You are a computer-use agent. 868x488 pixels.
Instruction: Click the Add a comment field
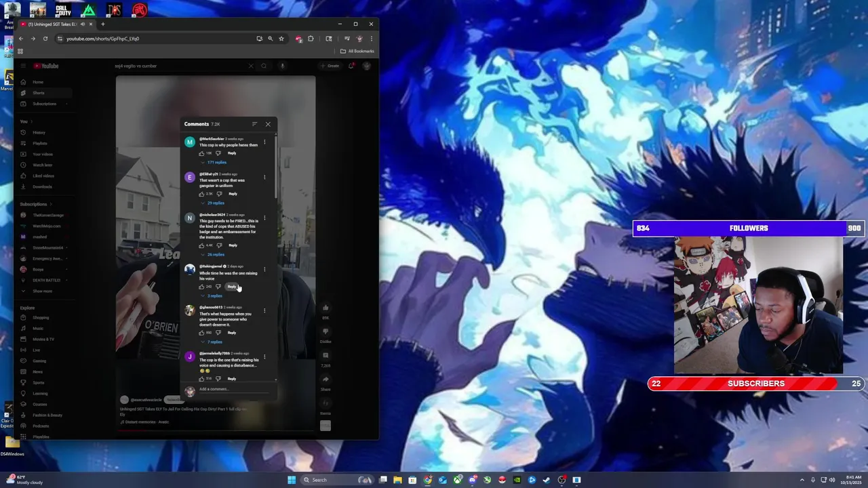pyautogui.click(x=233, y=390)
